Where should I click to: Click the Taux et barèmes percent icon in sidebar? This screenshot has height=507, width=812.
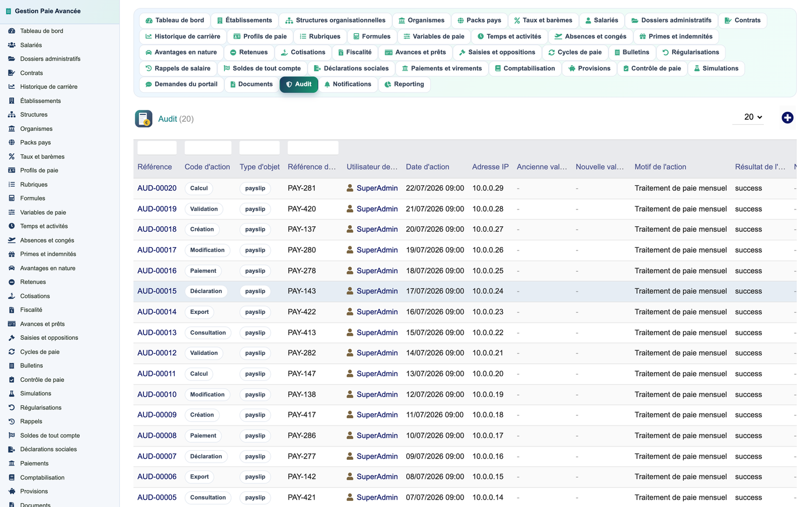coord(12,157)
